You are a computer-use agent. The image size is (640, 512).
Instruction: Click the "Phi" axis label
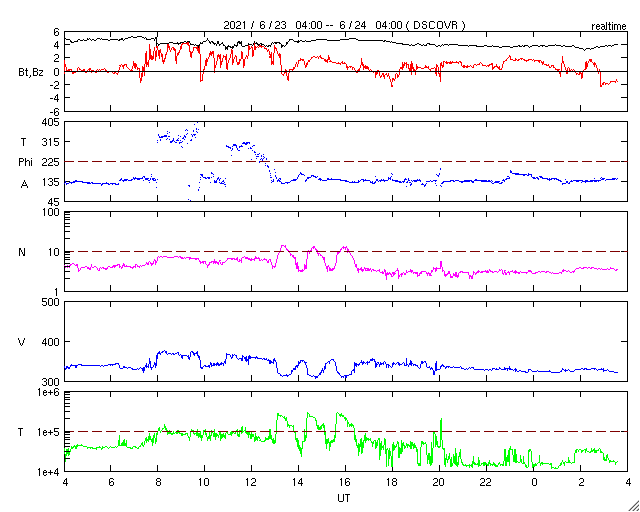tap(25, 162)
